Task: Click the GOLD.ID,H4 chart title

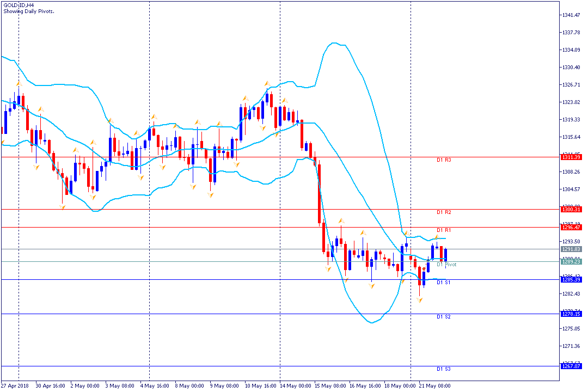Action: tap(19, 5)
